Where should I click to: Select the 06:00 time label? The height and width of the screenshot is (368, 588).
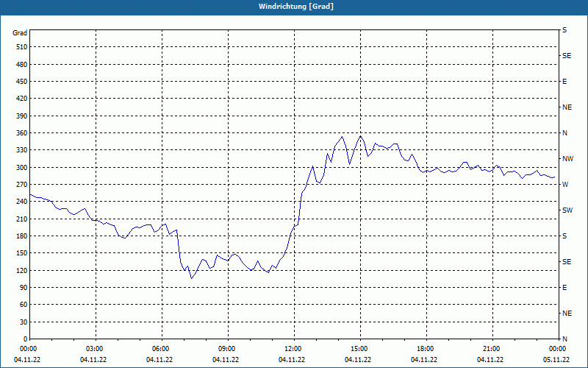click(x=159, y=349)
